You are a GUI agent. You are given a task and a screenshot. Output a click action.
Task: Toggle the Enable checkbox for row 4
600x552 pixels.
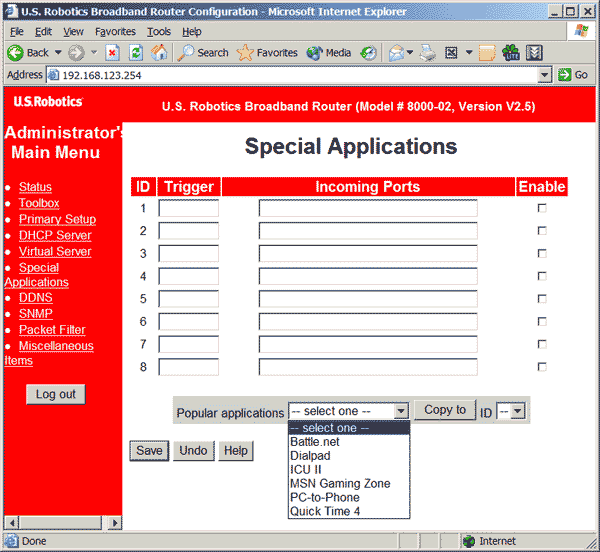point(542,276)
